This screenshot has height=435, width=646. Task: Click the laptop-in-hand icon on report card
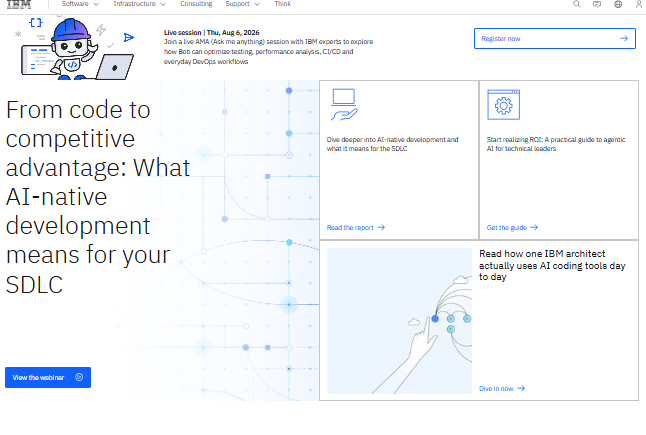pos(344,105)
